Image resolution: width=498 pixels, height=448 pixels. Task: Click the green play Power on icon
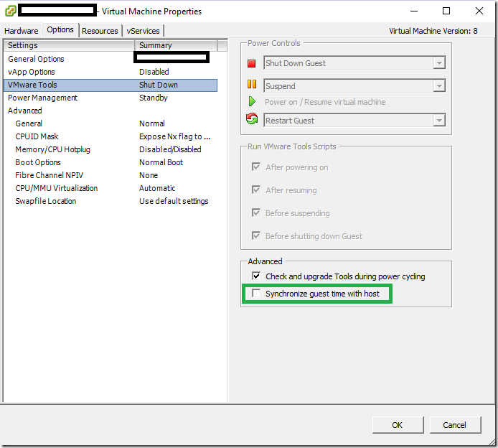point(252,102)
